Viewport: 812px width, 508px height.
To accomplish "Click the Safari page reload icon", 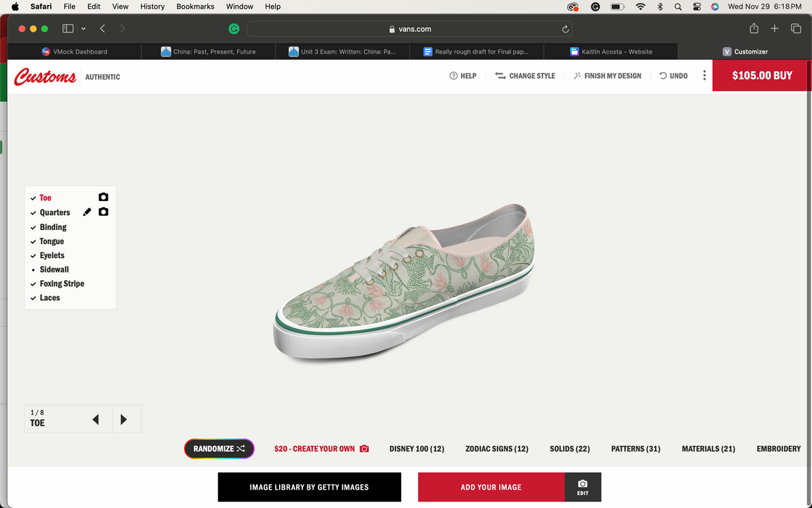I will point(565,29).
